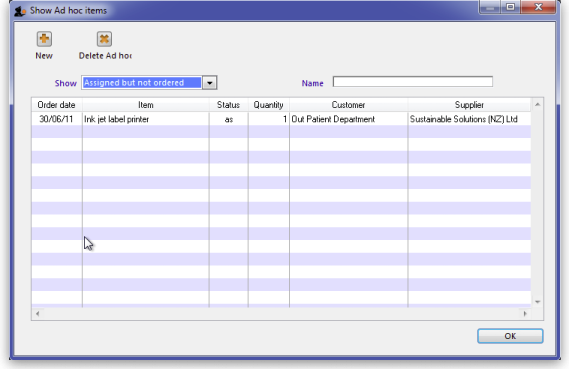Click the 'Out Patient Department' customer cell
Viewport: 569px width, 369px height.
[x=348, y=119]
